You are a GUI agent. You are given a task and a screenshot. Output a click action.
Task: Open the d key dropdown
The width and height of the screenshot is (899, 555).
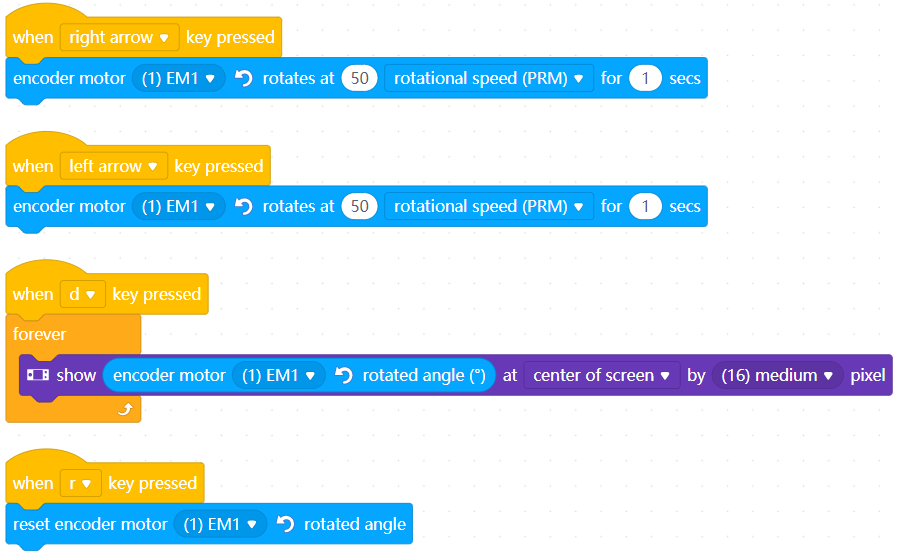[x=83, y=295]
